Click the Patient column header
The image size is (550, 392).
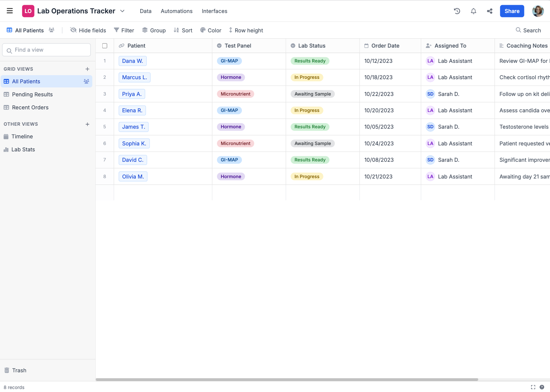[163, 46]
